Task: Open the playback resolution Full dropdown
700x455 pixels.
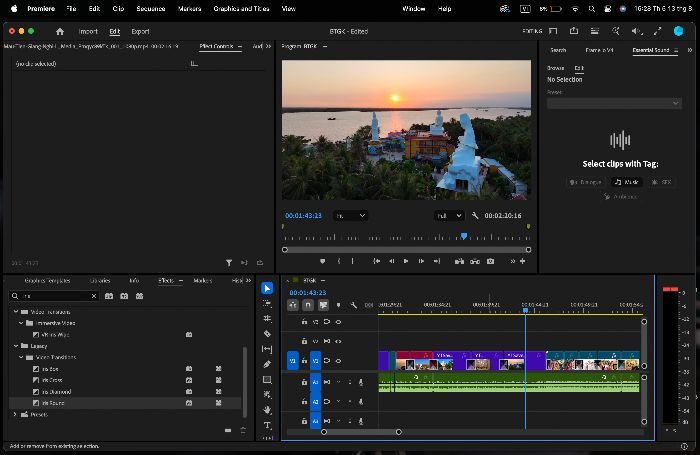Action: [449, 216]
